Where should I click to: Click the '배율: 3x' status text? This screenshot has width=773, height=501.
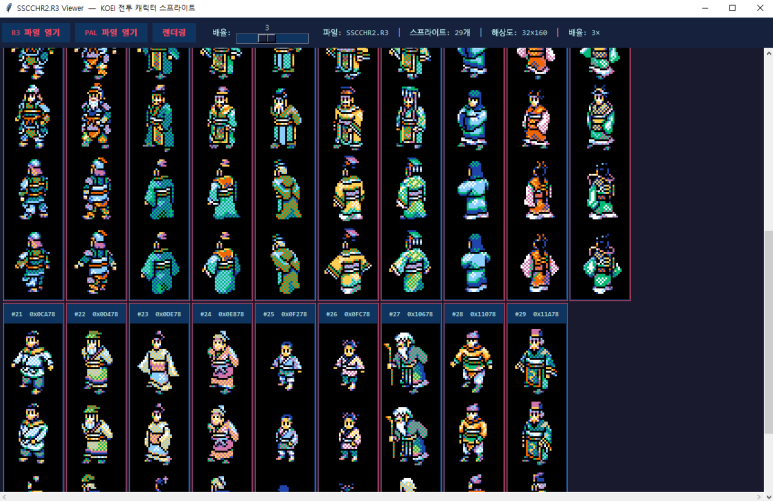[584, 33]
